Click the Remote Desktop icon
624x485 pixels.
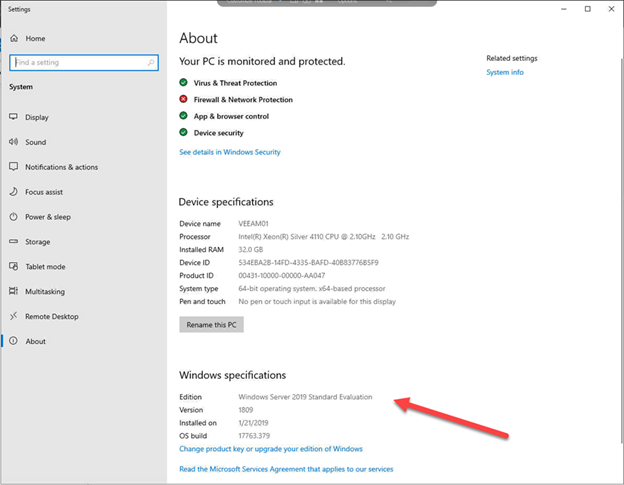(14, 316)
